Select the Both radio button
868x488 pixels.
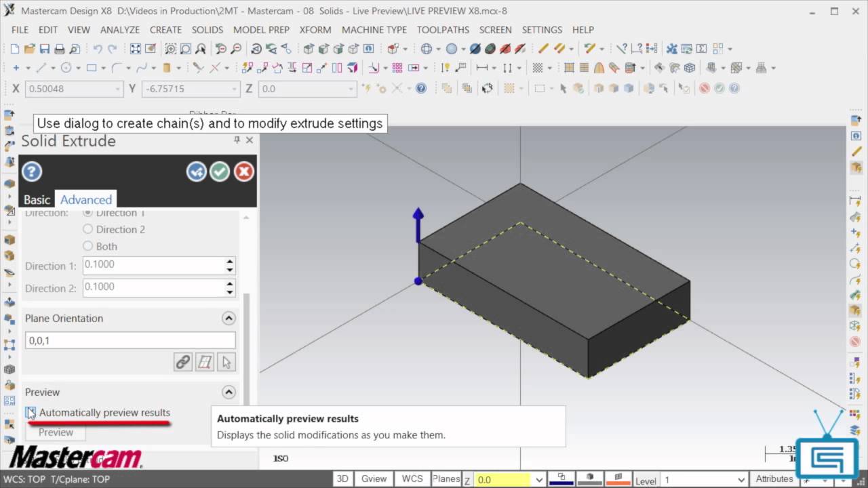click(87, 246)
